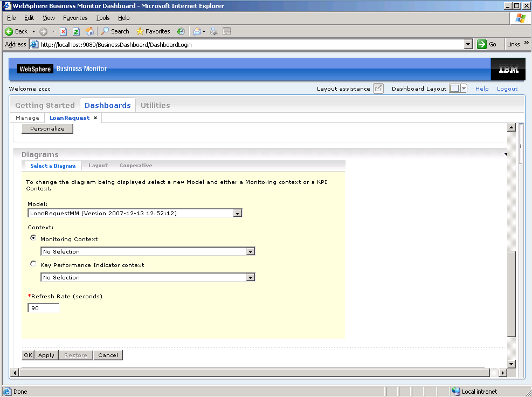Expand the Links toolbar chevron
The image size is (532, 397).
click(526, 43)
